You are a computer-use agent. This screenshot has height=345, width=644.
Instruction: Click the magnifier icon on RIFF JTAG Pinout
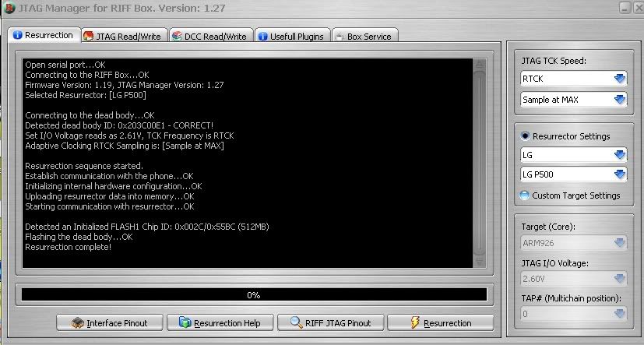pyautogui.click(x=296, y=322)
